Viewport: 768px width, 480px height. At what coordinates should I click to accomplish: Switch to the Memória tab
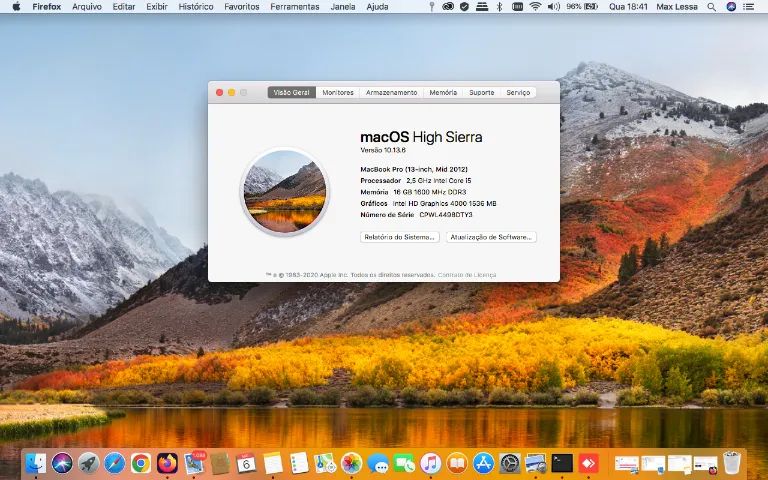click(443, 93)
